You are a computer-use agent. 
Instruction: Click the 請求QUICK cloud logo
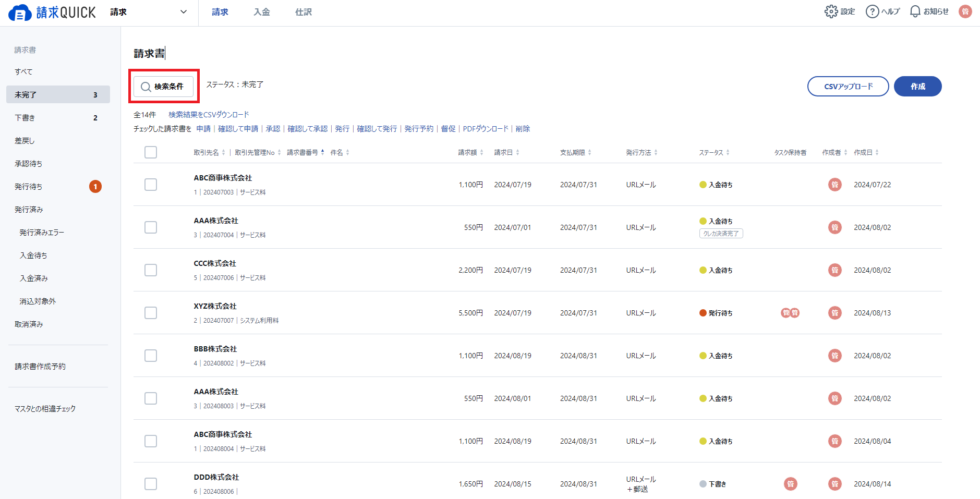click(20, 13)
